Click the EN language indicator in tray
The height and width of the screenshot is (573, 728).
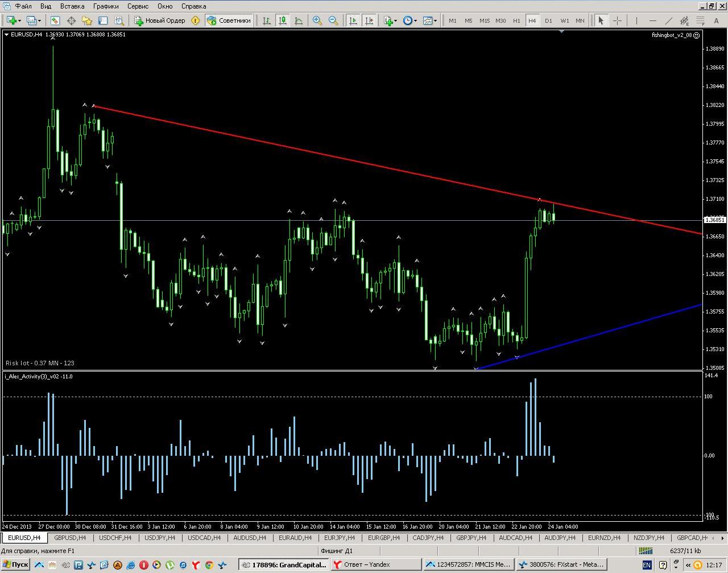[x=647, y=565]
